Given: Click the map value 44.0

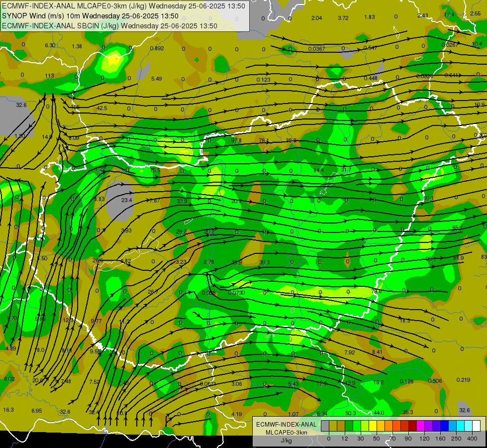Looking at the screenshot, I should tap(379, 413).
